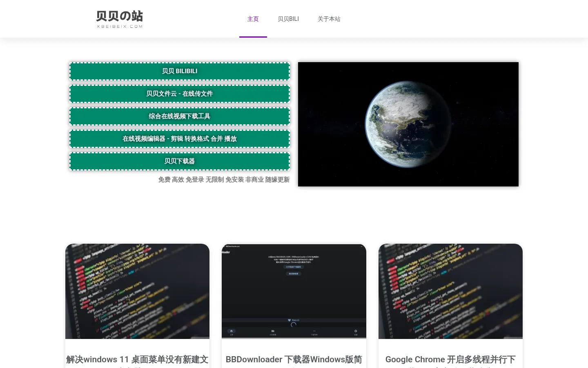Open the BBDownloader article screenshot thumbnail
The height and width of the screenshot is (368, 588).
coord(294,291)
